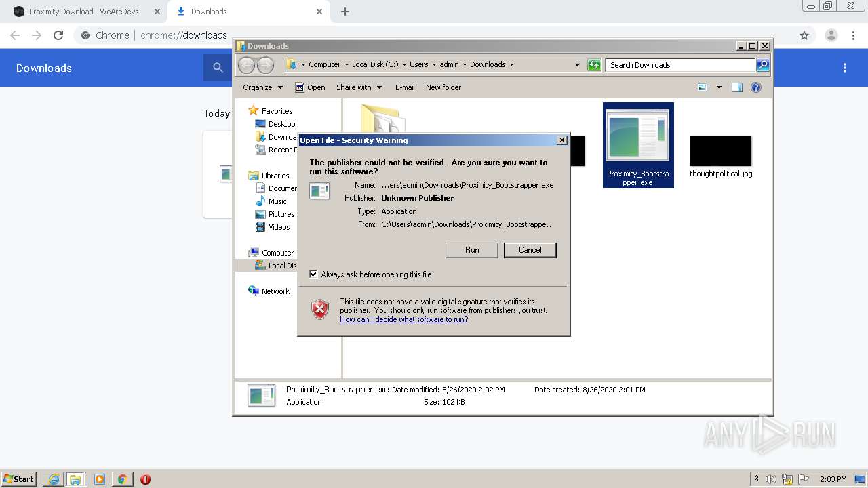The width and height of the screenshot is (868, 488).
Task: Click Run in the Security Warning dialog
Action: click(x=472, y=250)
